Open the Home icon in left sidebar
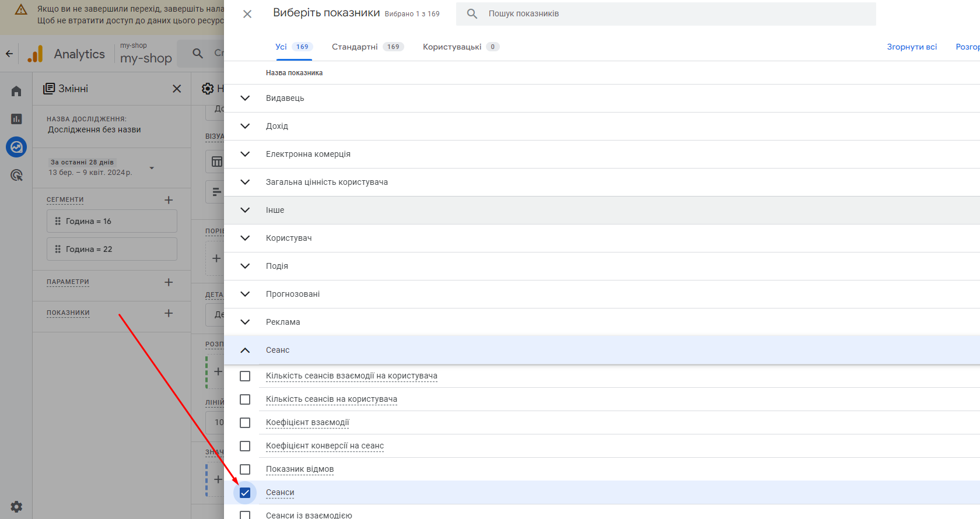This screenshot has width=980, height=519. coord(16,91)
